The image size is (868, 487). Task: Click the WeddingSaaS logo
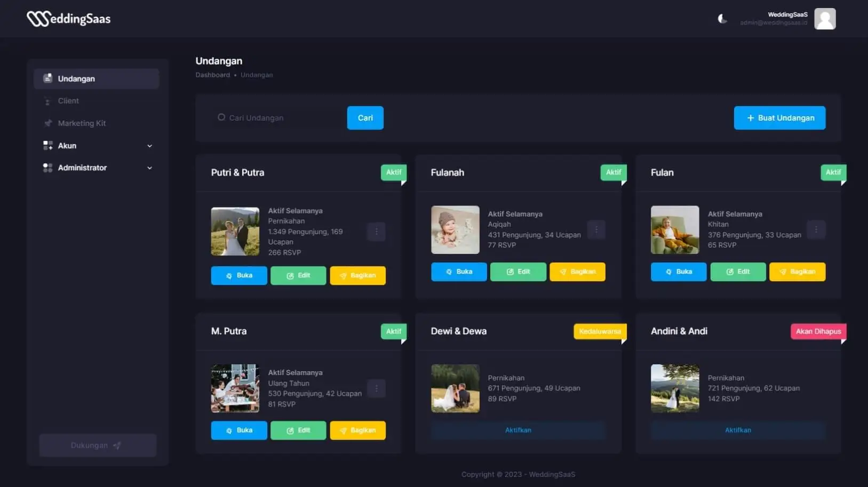click(x=68, y=18)
